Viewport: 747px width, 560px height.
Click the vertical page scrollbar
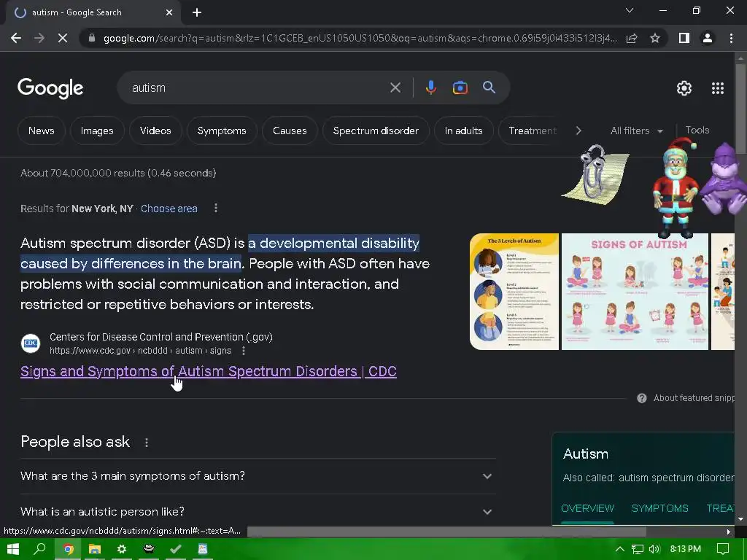pos(740,109)
